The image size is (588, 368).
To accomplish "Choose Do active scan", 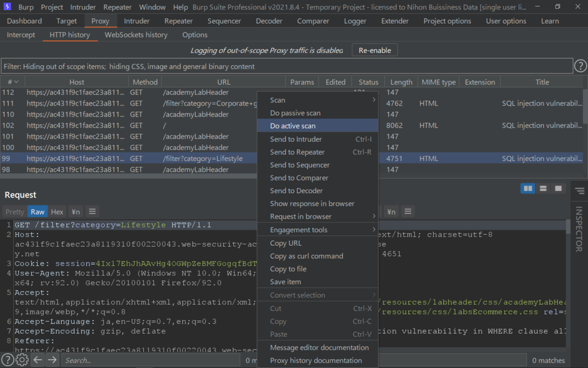I will click(318, 126).
